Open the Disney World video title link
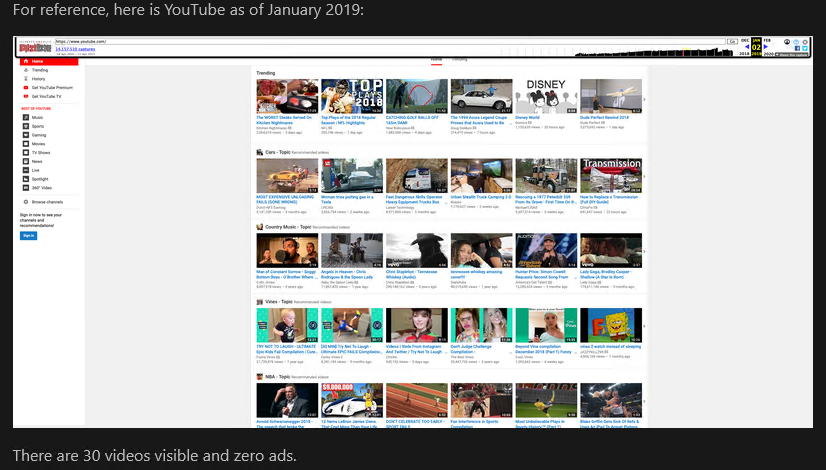The image size is (826, 470). click(527, 118)
